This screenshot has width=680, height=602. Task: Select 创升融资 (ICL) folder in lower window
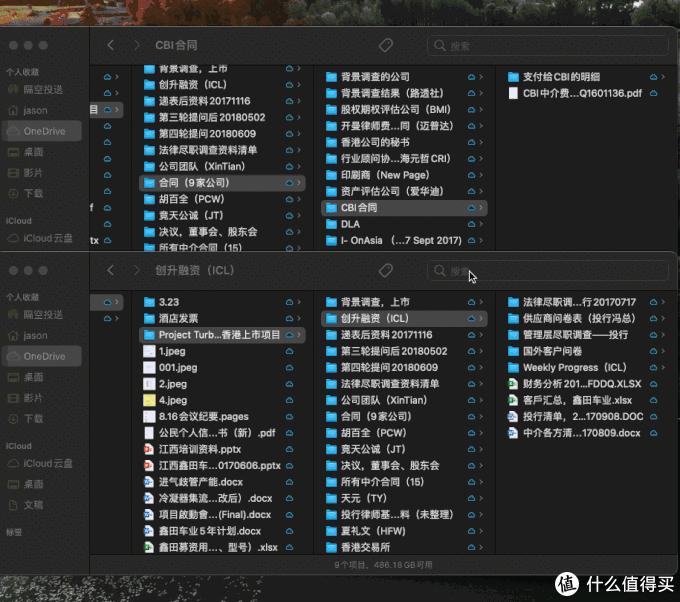click(404, 318)
